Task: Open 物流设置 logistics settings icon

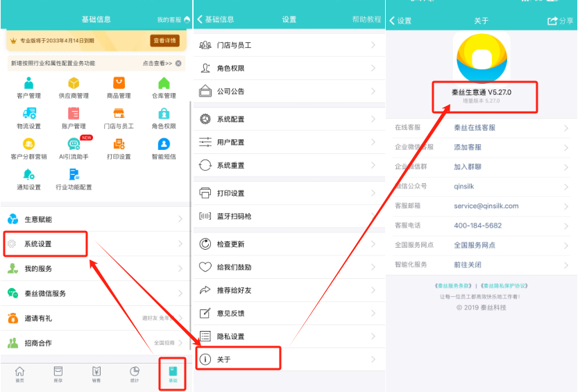Action: (29, 114)
